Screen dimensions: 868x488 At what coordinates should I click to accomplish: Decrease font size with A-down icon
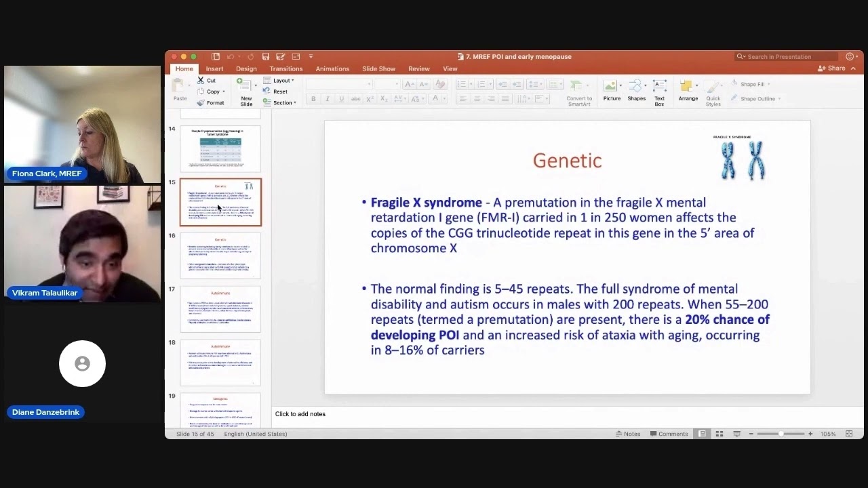[425, 84]
